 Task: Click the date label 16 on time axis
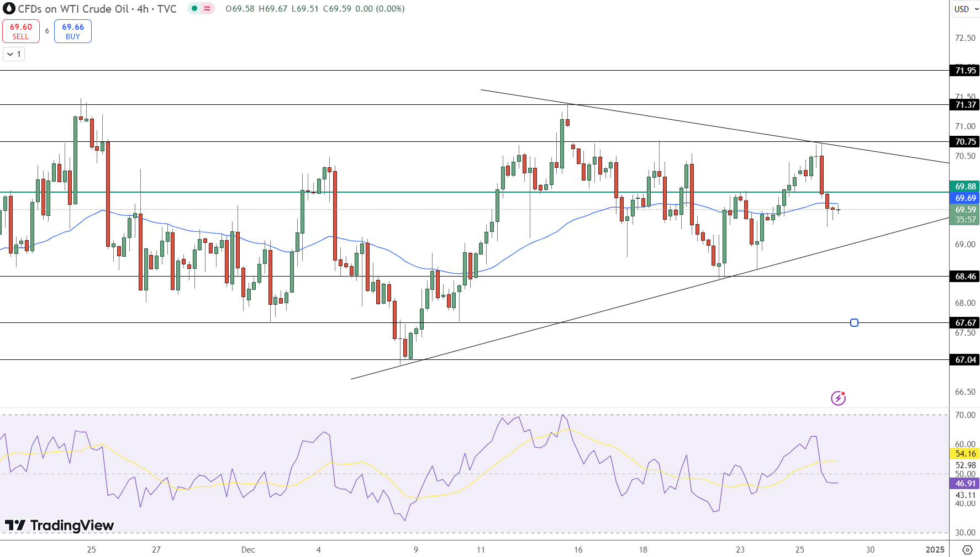pyautogui.click(x=578, y=549)
